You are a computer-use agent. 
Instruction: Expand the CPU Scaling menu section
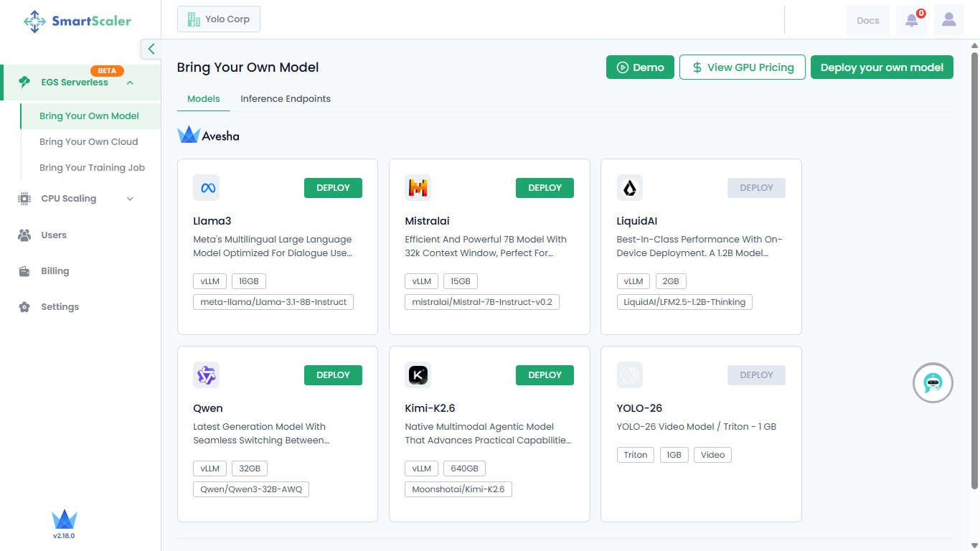130,199
